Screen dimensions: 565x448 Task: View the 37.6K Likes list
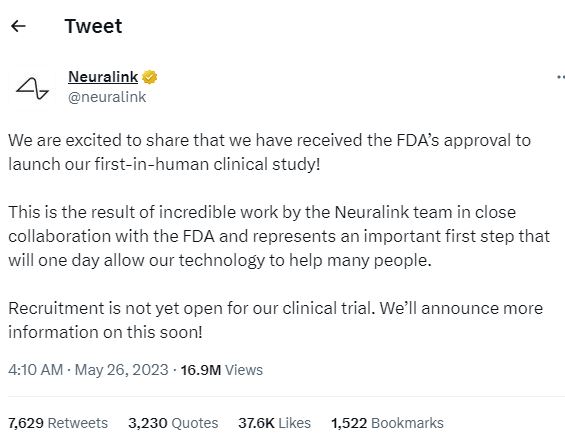click(x=275, y=423)
